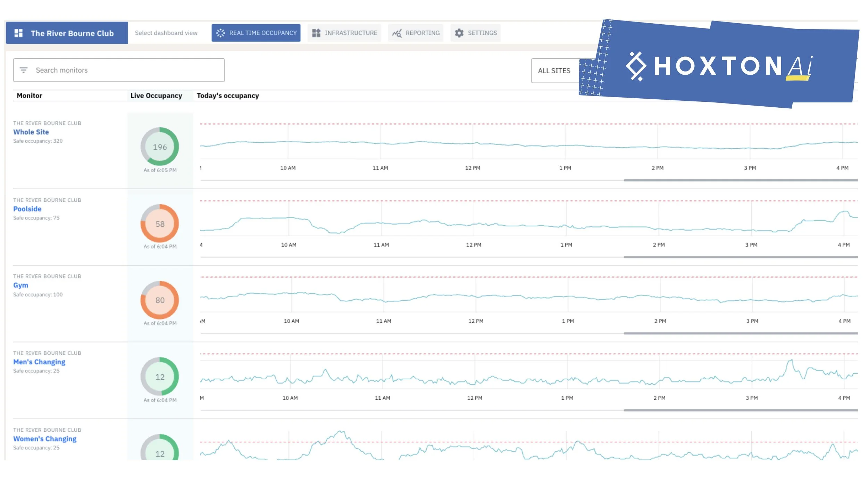Open the Men's Changing monitor link

point(39,362)
